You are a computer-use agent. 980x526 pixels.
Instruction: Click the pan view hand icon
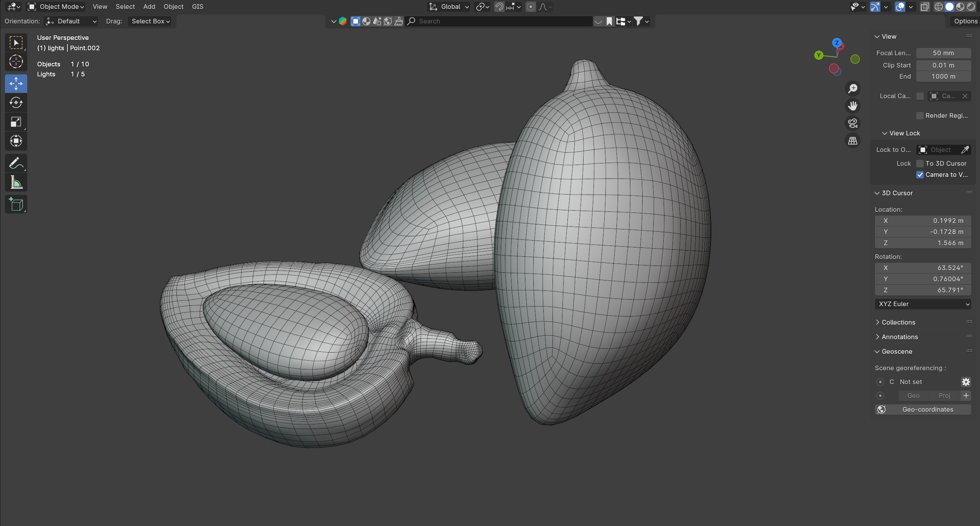pos(852,106)
